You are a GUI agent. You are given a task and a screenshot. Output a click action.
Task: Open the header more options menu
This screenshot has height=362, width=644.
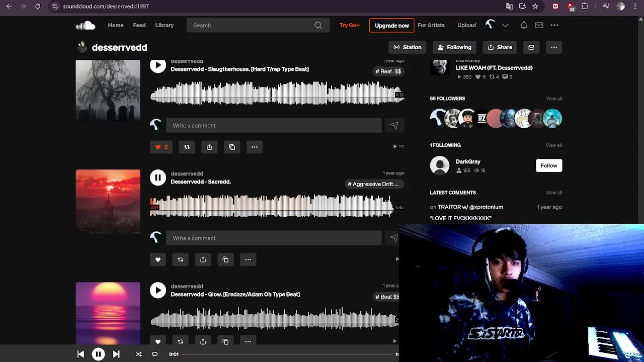[x=554, y=25]
